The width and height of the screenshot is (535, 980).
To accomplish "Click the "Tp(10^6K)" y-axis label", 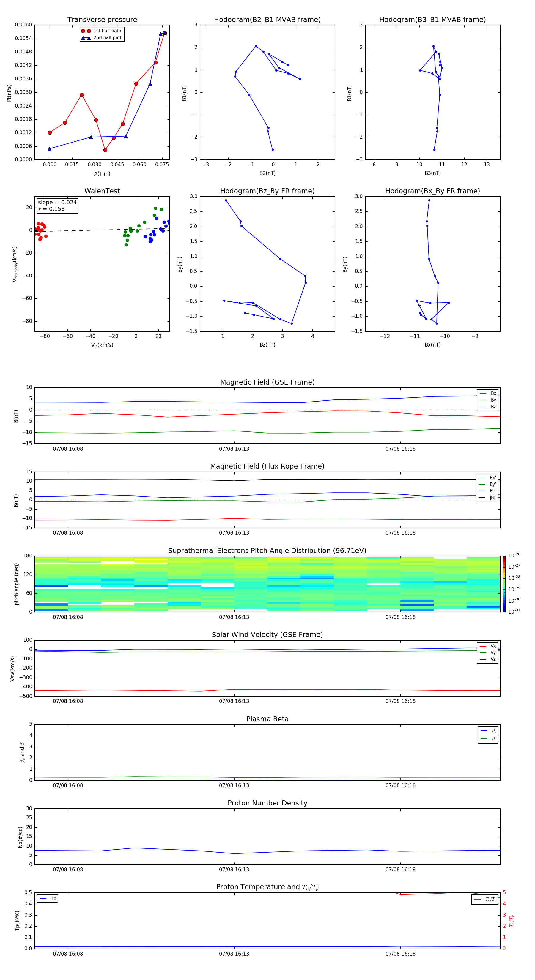I will point(17,921).
